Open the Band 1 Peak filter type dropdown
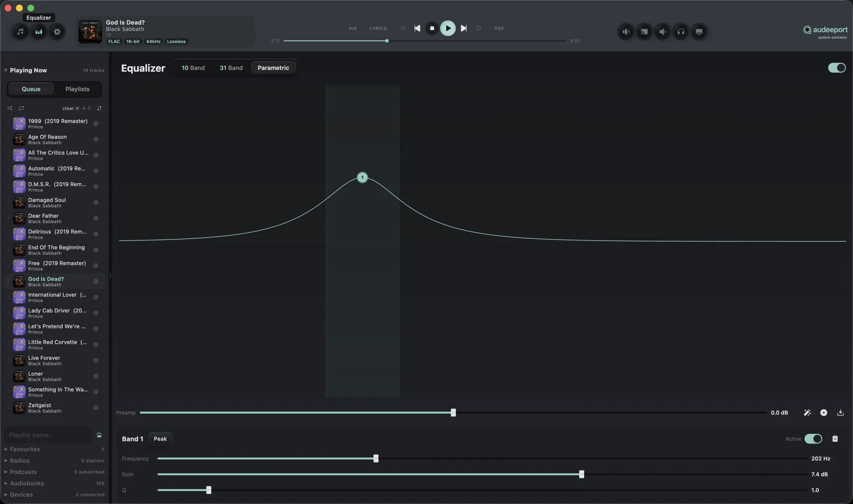This screenshot has height=504, width=853. [160, 439]
